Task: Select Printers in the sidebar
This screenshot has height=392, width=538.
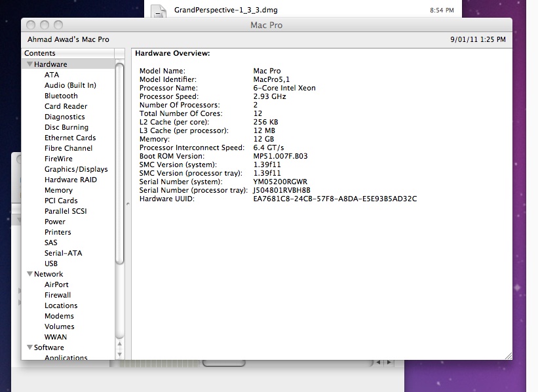Action: pos(58,232)
